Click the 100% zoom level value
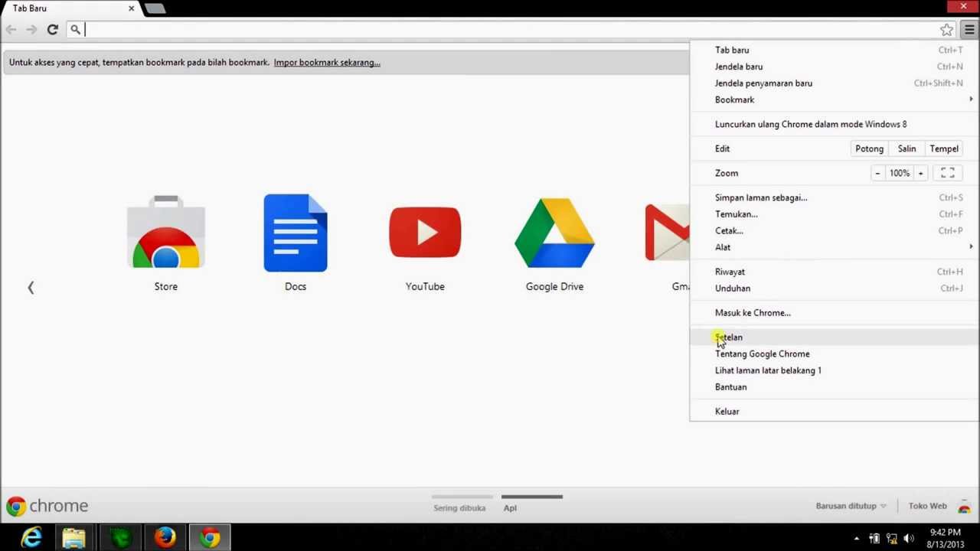980x551 pixels. coord(899,173)
